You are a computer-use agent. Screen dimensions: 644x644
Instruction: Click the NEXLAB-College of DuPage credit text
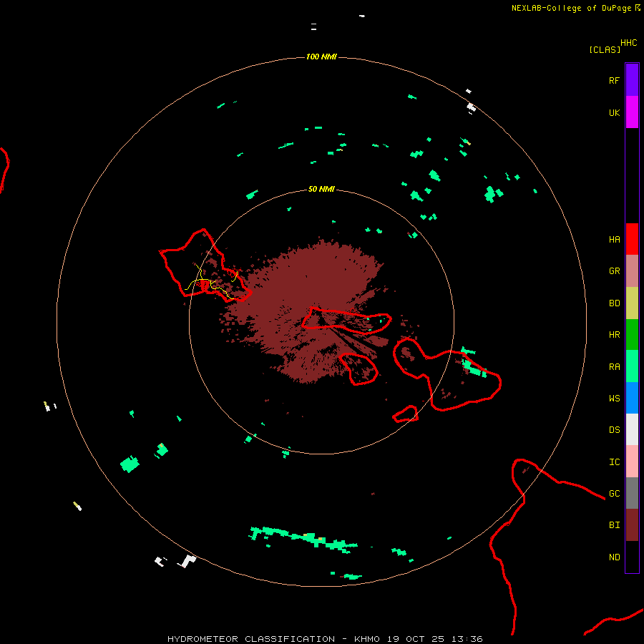coord(571,8)
